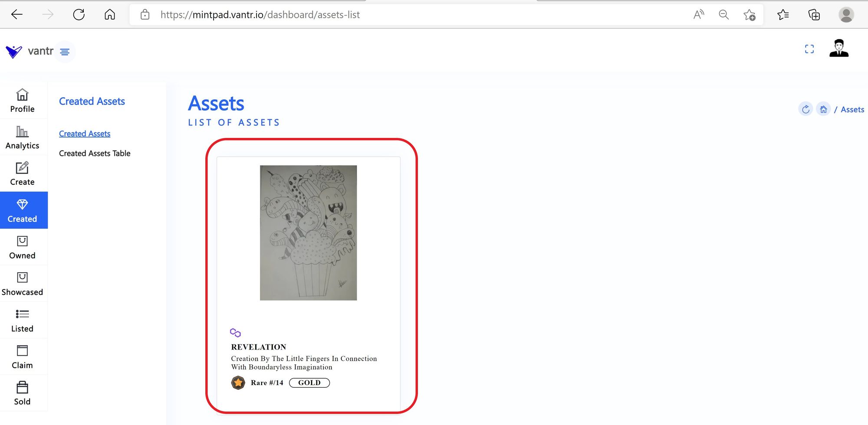This screenshot has width=868, height=425.
Task: Open the Claim section
Action: (x=23, y=357)
